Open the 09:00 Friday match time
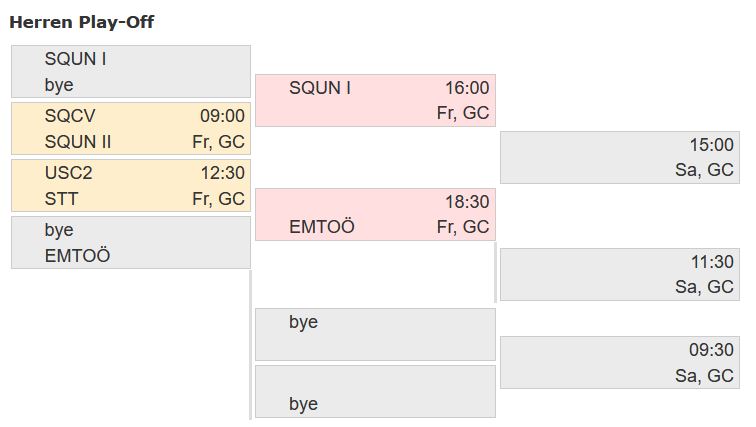 tap(222, 116)
